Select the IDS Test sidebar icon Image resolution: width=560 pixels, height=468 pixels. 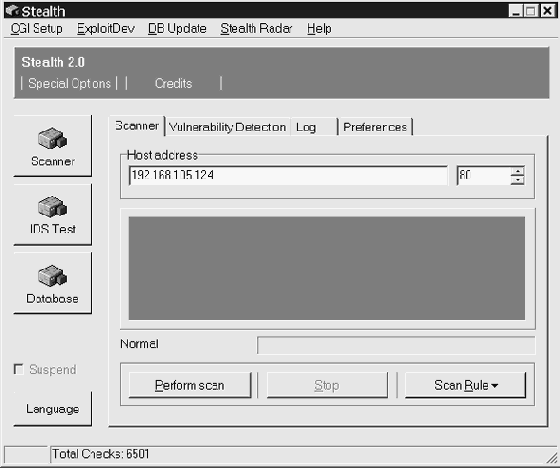pyautogui.click(x=52, y=215)
